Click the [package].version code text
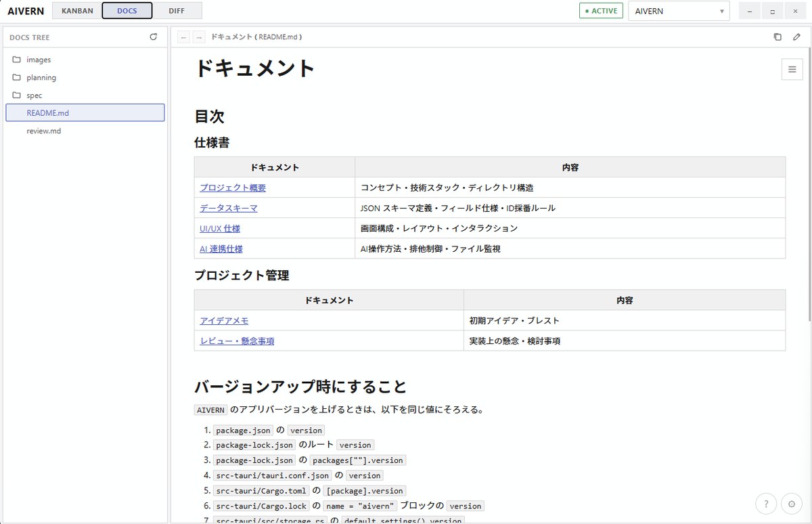 click(x=364, y=490)
